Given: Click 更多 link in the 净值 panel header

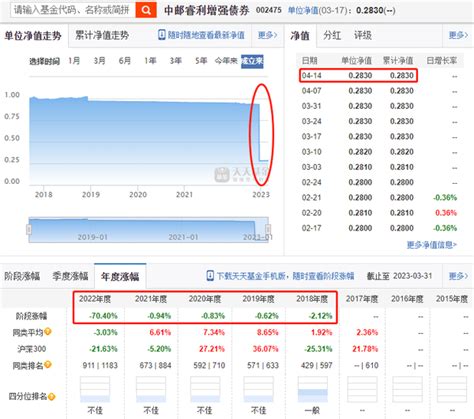Looking at the screenshot, I should [x=458, y=35].
